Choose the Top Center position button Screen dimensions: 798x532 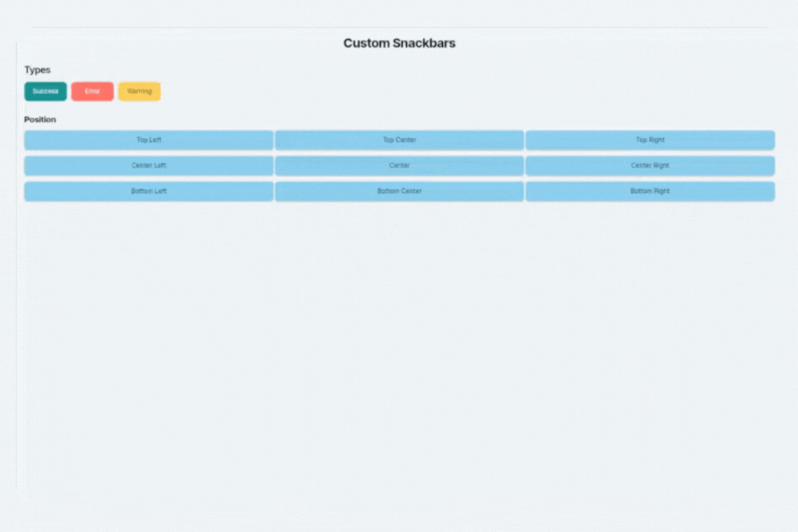(x=400, y=140)
